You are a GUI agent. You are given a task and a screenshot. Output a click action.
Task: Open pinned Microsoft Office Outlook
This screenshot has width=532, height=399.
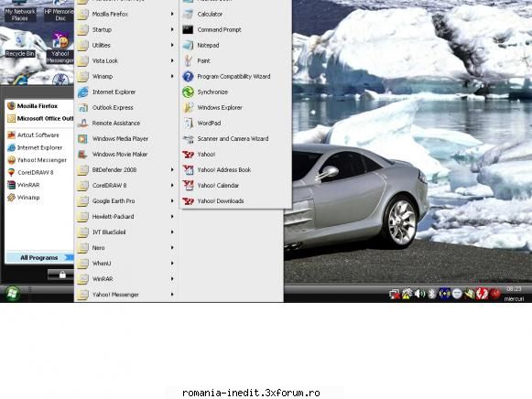click(39, 119)
